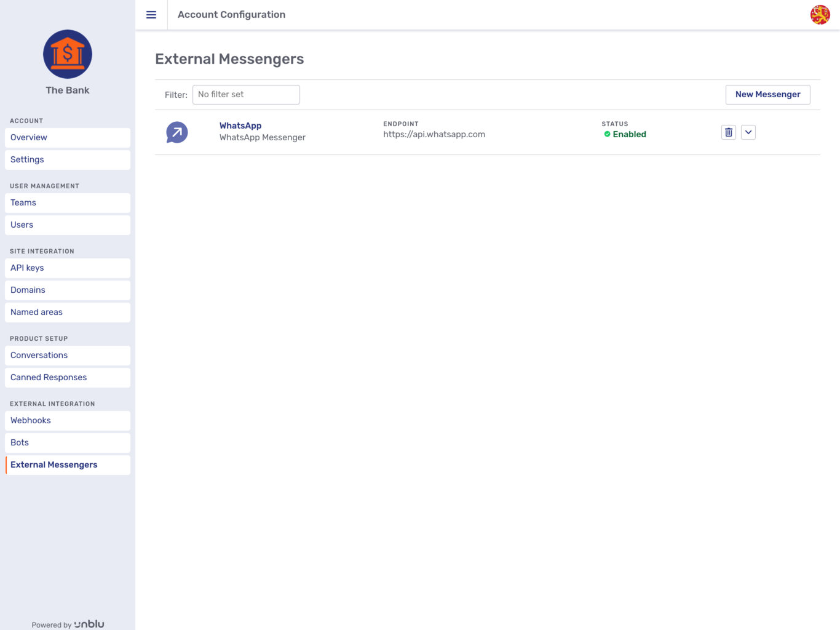Go to the Named areas section
This screenshot has height=630, width=840.
36,312
